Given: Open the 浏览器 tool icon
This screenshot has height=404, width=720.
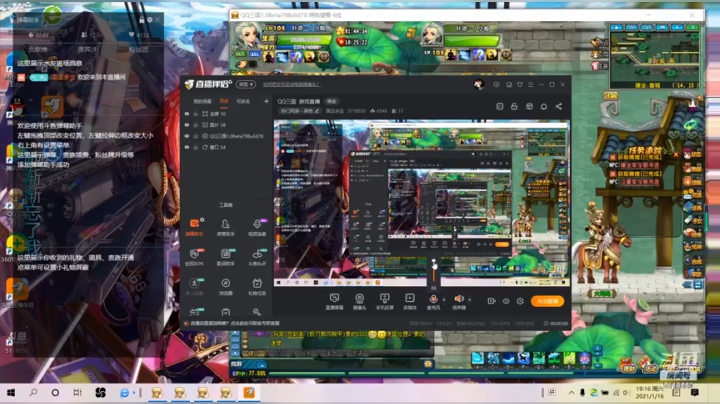Looking at the screenshot, I should tap(225, 286).
